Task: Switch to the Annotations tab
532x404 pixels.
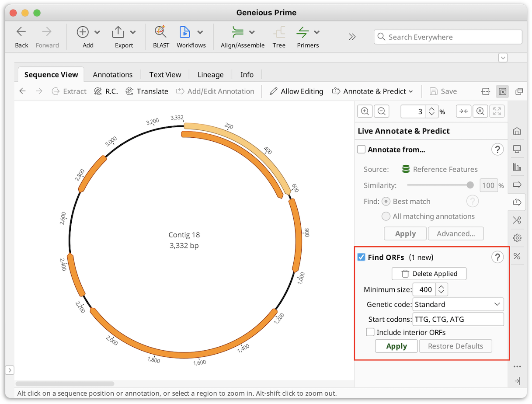Action: [x=113, y=75]
